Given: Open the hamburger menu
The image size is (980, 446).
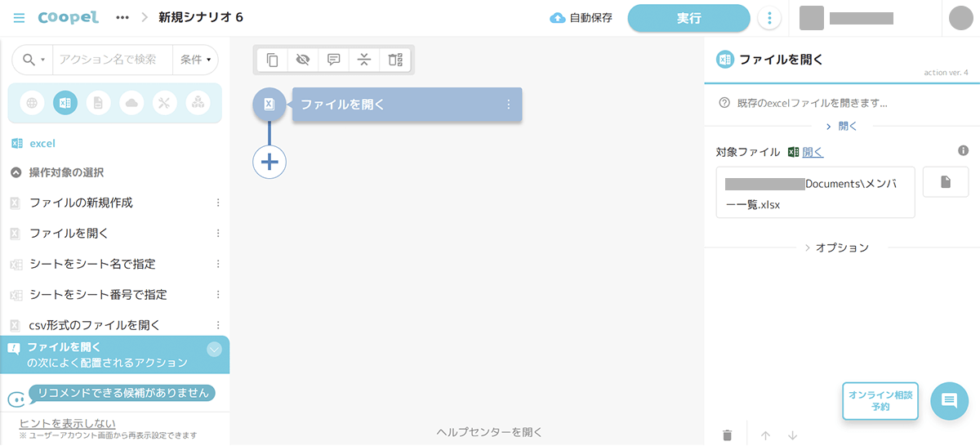Looking at the screenshot, I should [x=19, y=18].
